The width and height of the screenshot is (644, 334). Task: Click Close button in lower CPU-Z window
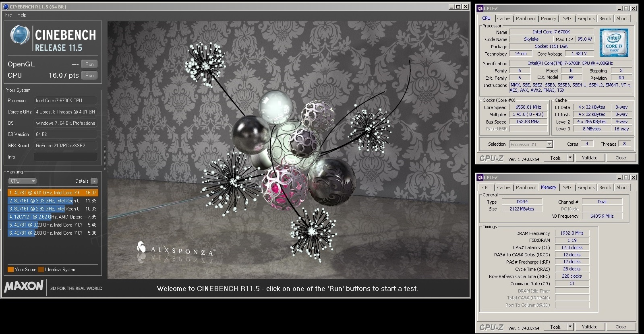[621, 327]
